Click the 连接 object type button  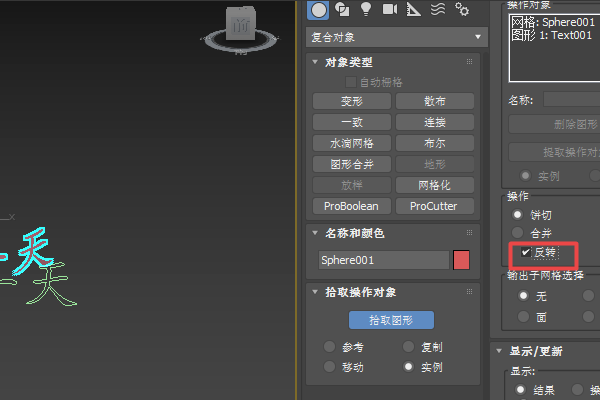pyautogui.click(x=435, y=122)
